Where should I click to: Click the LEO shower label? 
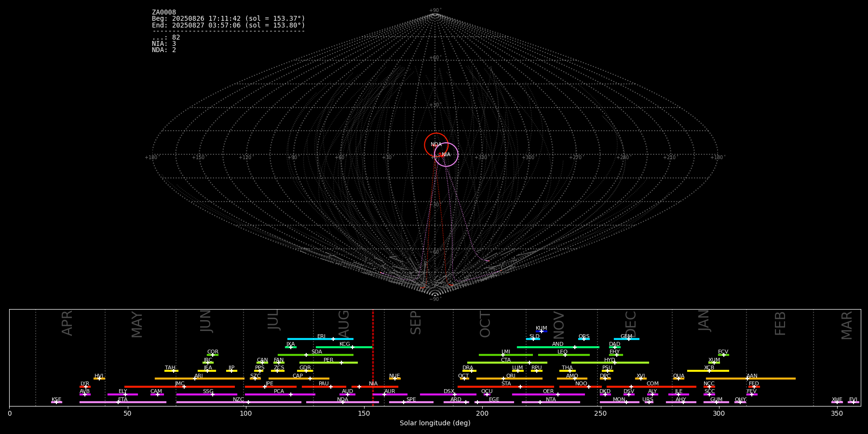563,352
